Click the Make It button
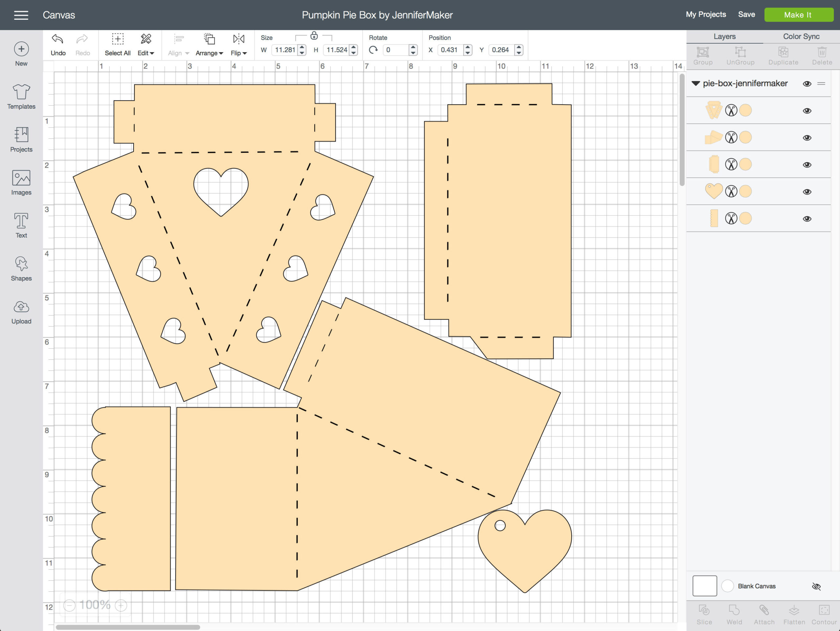Screen dimensions: 840x631 (799, 15)
